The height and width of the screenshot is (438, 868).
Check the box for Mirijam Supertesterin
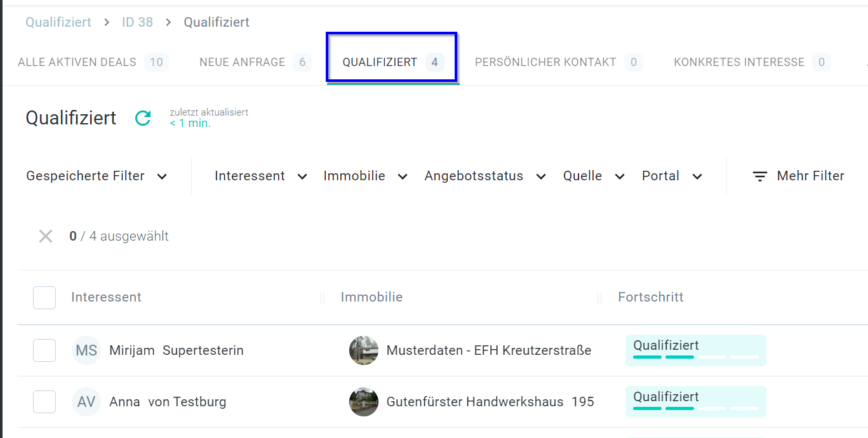pos(44,350)
